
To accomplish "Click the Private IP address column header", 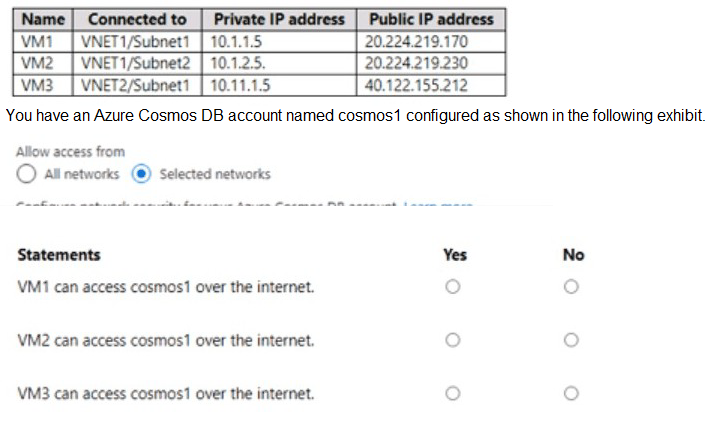I will pos(280,19).
